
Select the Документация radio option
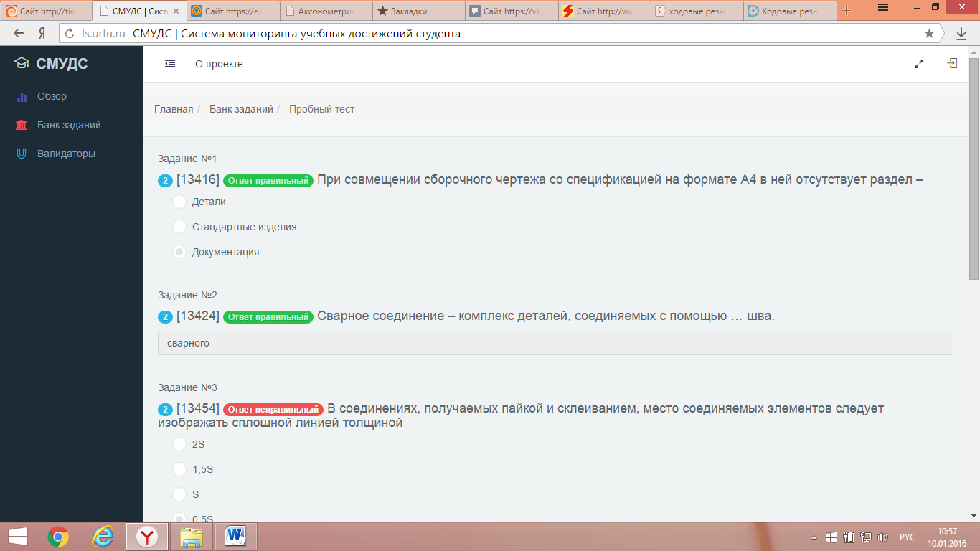[179, 252]
